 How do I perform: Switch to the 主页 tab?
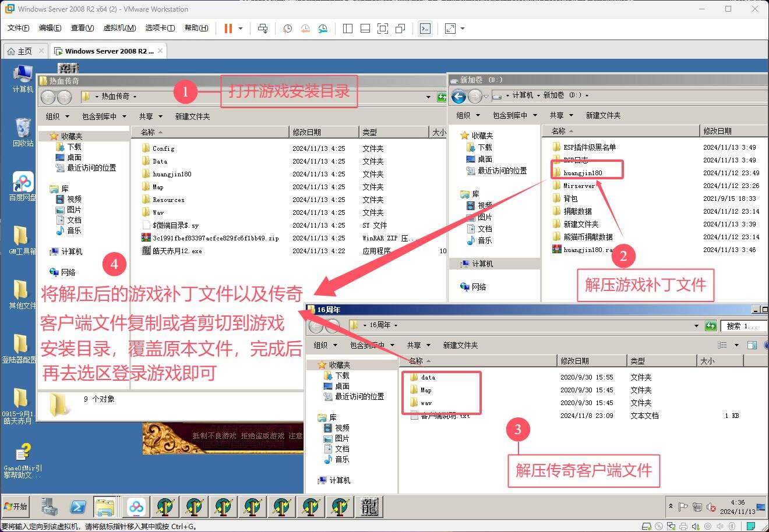click(20, 51)
